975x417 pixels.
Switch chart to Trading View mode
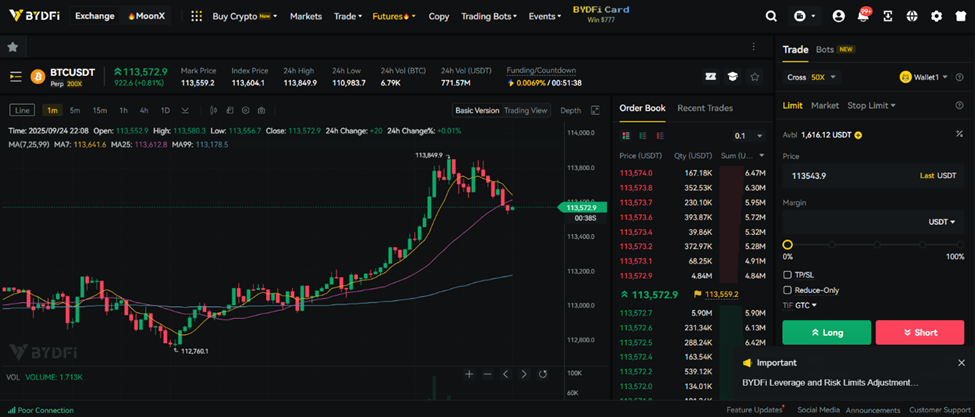pyautogui.click(x=525, y=110)
